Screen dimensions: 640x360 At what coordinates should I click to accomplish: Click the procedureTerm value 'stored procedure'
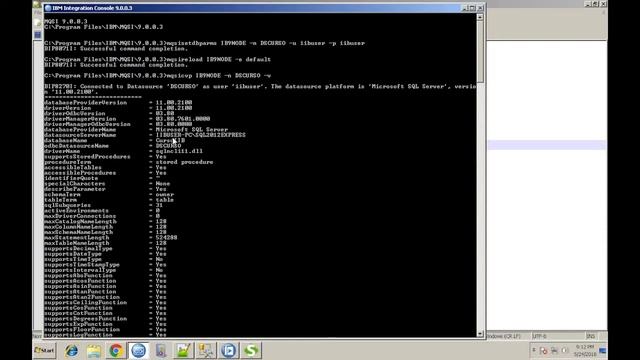coord(184,162)
